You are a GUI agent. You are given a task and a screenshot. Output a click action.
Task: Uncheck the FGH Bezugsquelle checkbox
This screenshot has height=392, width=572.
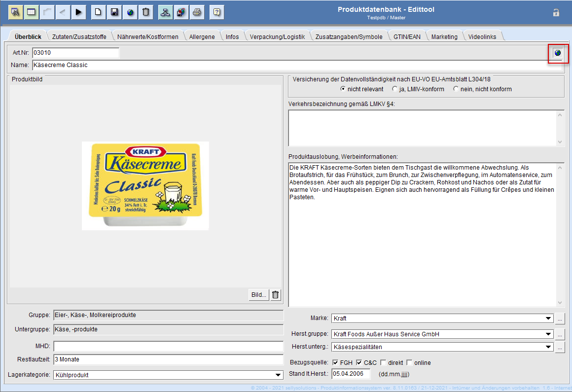coord(335,362)
